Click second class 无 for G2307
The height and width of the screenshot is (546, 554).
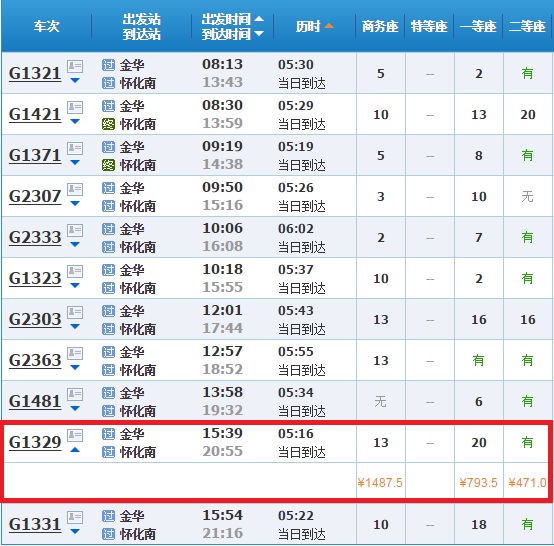click(527, 196)
